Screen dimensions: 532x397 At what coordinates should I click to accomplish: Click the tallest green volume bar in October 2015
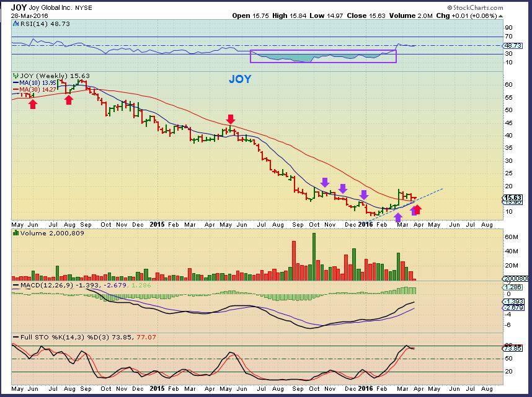314,256
